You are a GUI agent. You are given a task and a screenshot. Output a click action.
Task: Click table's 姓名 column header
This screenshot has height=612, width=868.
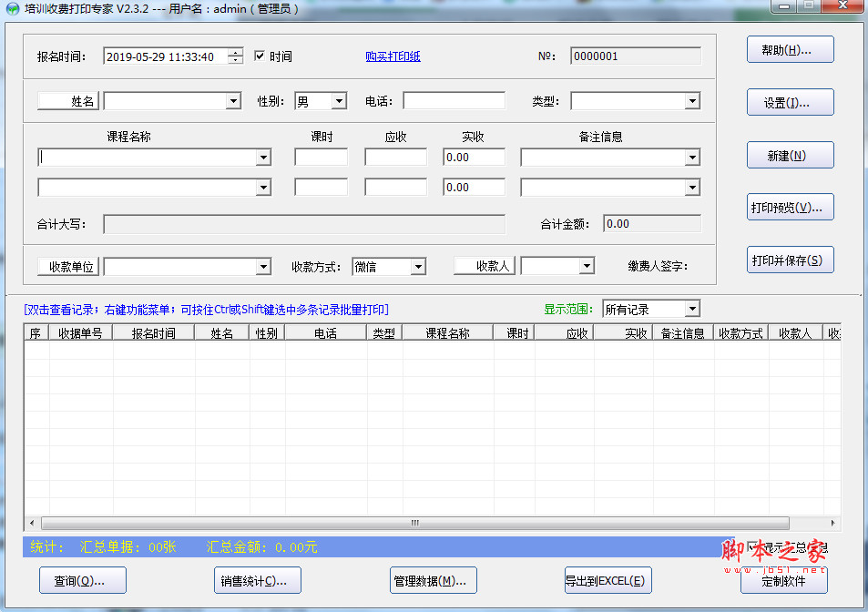(x=222, y=333)
